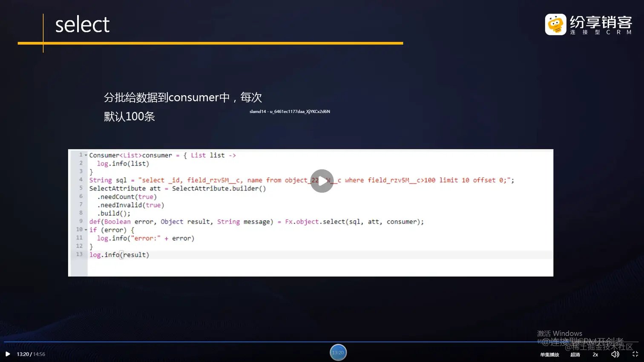The width and height of the screenshot is (644, 362).
Task: Click the '.build();' code line
Action: pos(114,214)
